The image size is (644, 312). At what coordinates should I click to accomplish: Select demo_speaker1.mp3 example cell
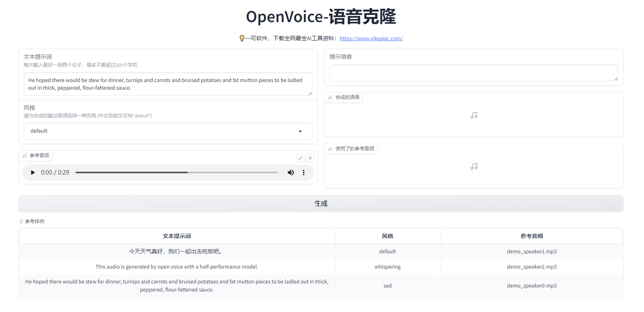[531, 252]
